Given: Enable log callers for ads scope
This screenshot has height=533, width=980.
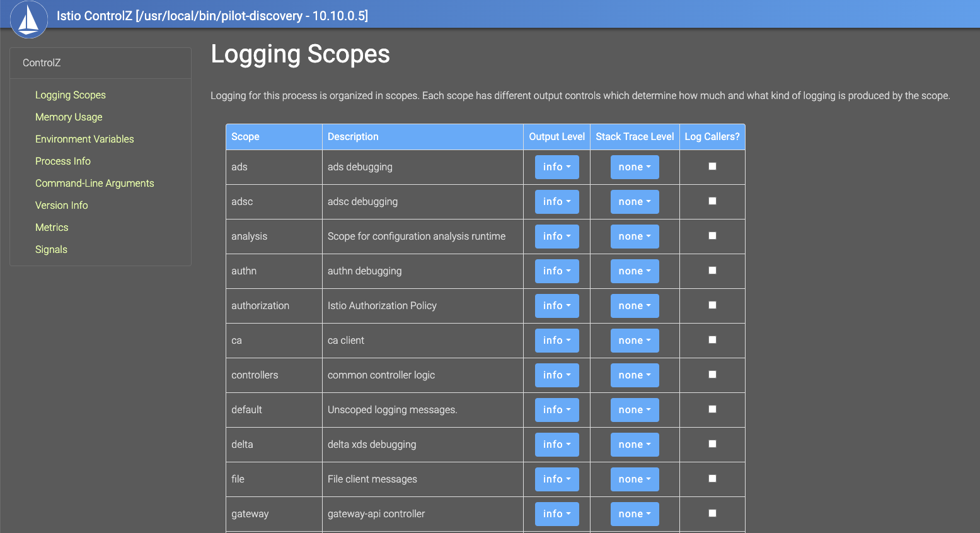Looking at the screenshot, I should 712,167.
